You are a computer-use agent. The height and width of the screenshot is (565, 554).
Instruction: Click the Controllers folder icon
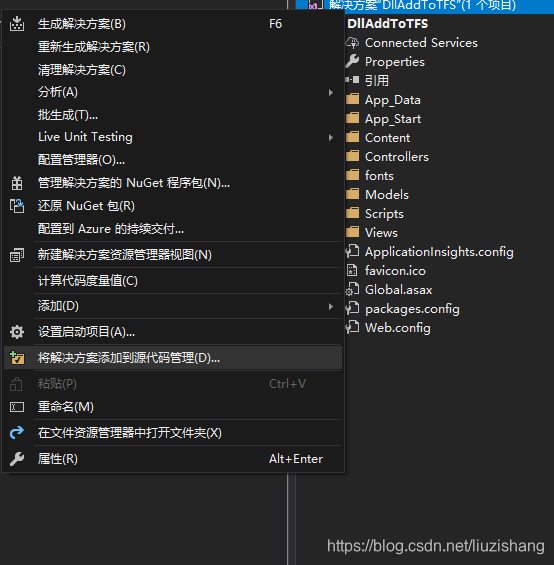point(353,156)
